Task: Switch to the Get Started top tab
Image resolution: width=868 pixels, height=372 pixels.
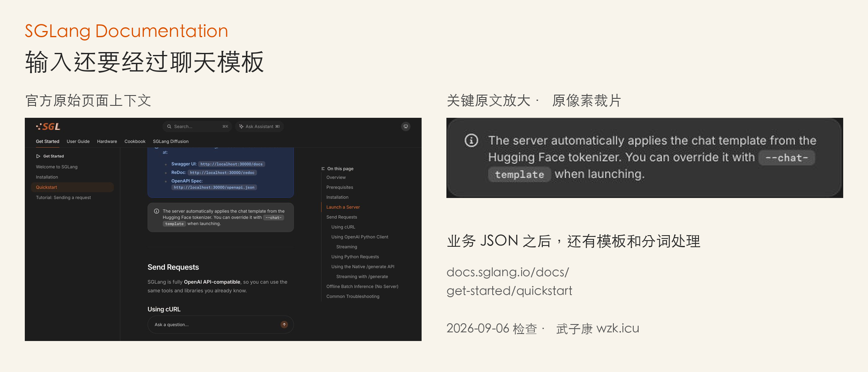Action: pos(48,141)
